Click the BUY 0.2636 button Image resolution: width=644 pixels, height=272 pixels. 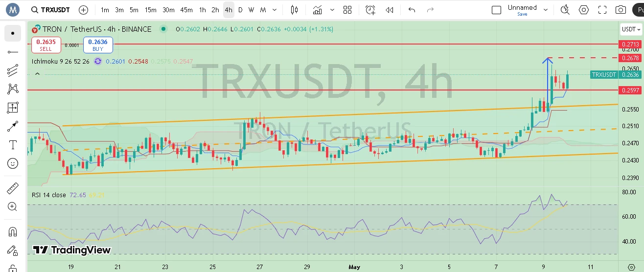pos(98,45)
